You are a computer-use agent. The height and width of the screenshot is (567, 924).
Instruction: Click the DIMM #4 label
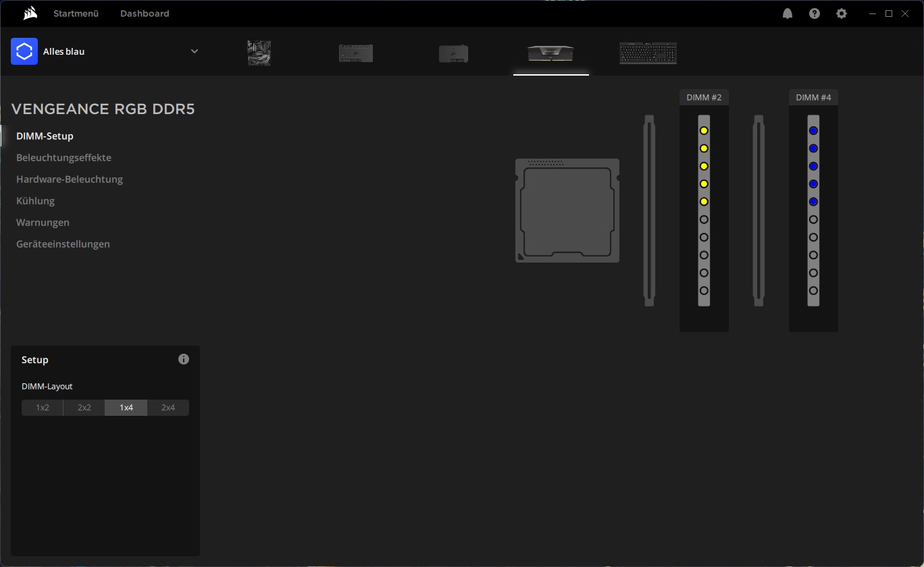pos(813,97)
